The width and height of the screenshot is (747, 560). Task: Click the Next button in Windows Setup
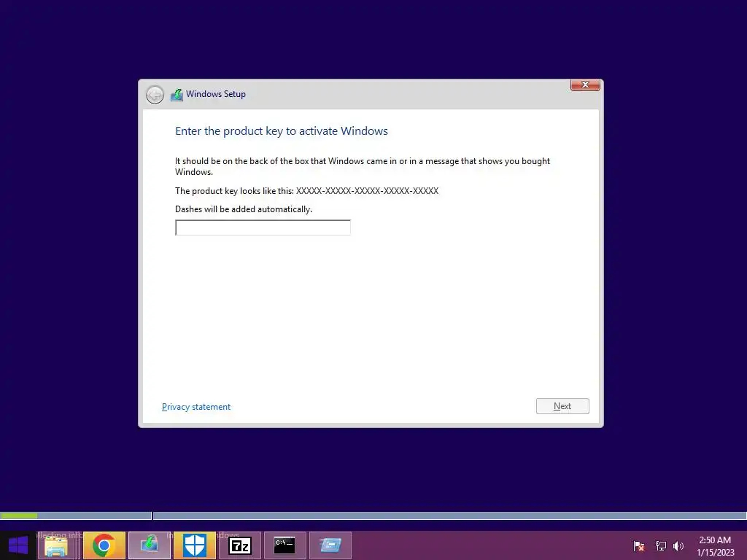coord(562,406)
